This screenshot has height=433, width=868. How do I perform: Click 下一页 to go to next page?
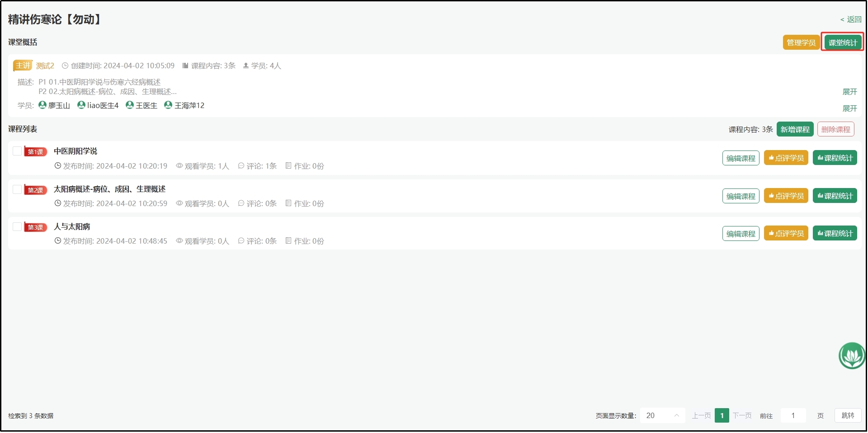coord(742,416)
